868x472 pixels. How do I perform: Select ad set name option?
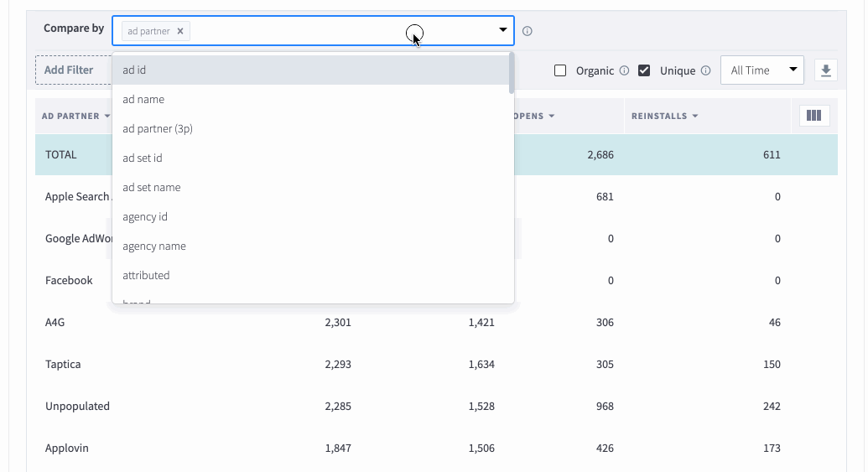(310, 187)
